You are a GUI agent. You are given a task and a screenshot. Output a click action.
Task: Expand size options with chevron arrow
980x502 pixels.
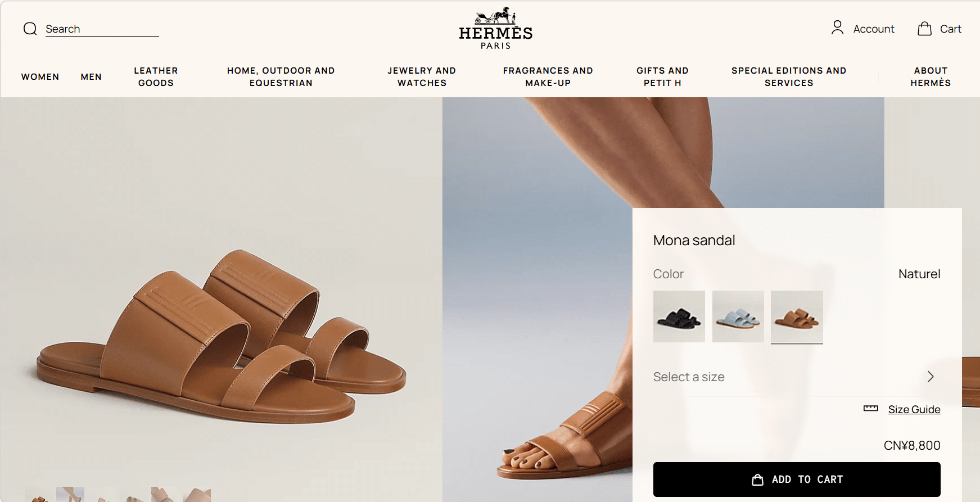point(931,377)
